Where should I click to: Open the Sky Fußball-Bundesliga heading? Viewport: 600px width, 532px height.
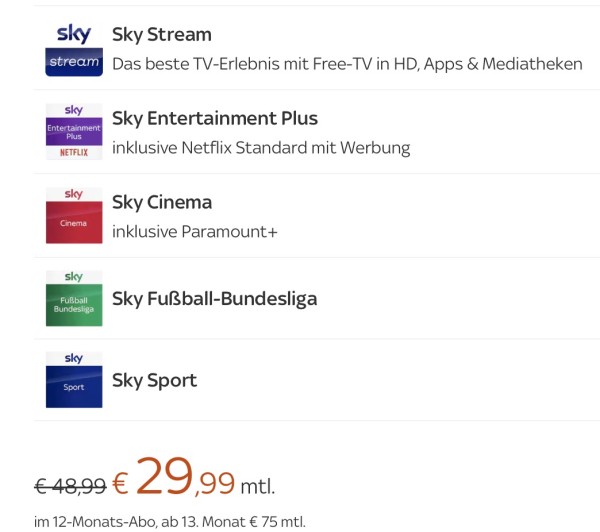pos(214,298)
